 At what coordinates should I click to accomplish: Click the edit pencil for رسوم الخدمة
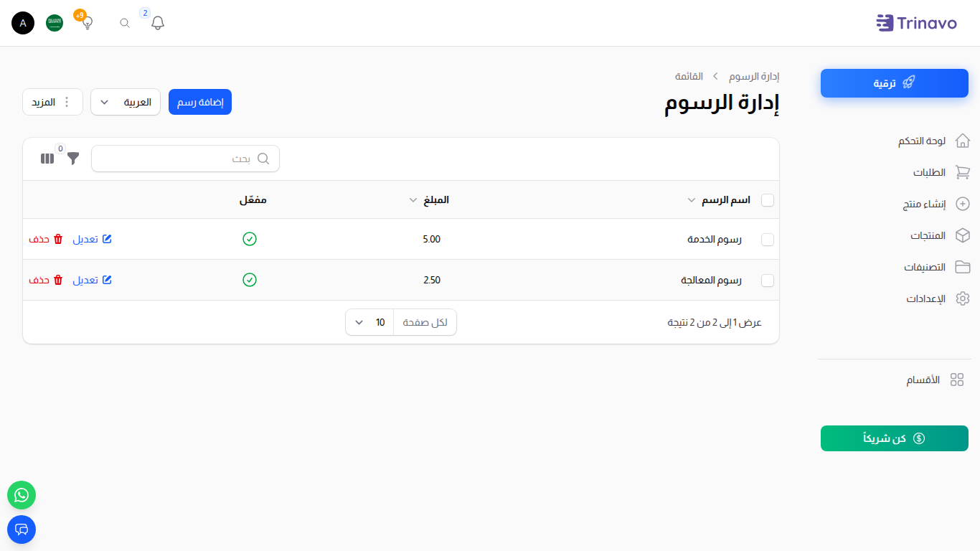tap(107, 239)
